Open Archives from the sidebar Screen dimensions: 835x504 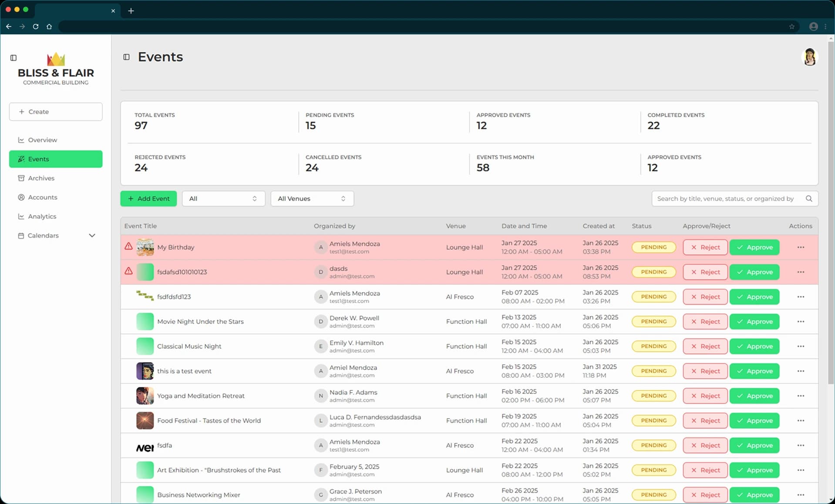[41, 178]
